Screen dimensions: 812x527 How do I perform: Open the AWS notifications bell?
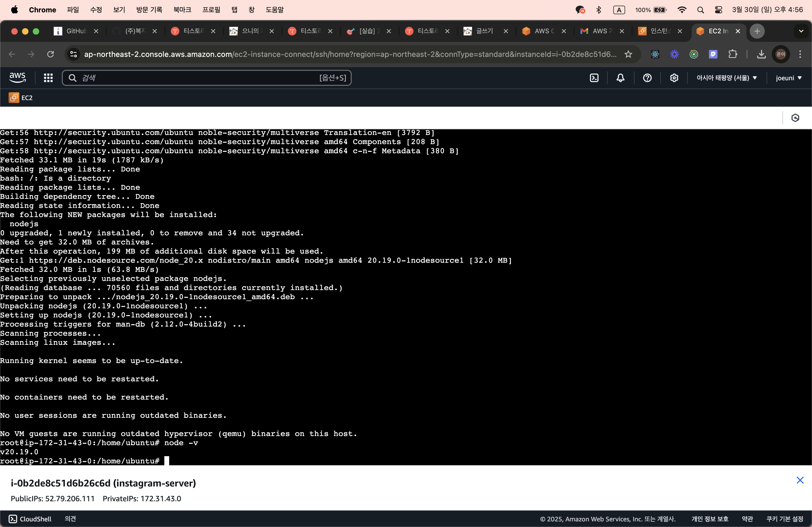pyautogui.click(x=620, y=78)
